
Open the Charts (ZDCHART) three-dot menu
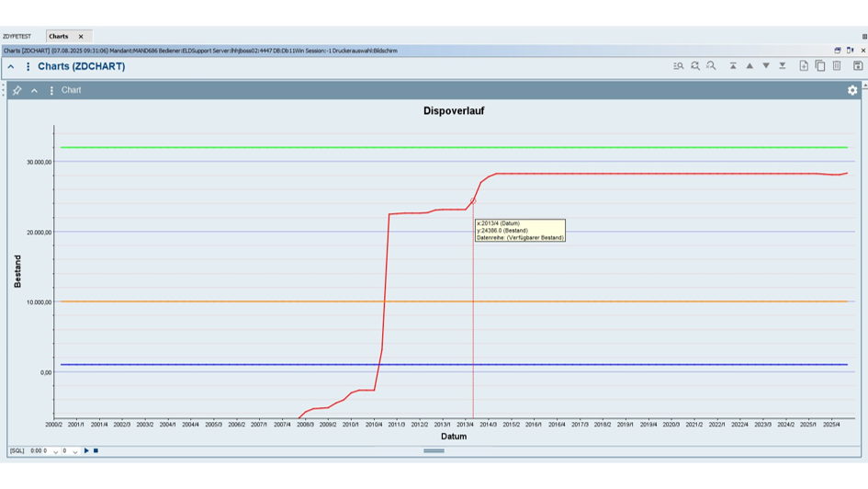click(x=28, y=67)
